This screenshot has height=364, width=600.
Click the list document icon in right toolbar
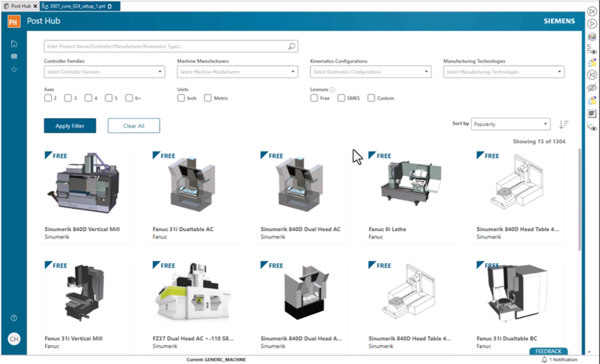click(x=592, y=113)
